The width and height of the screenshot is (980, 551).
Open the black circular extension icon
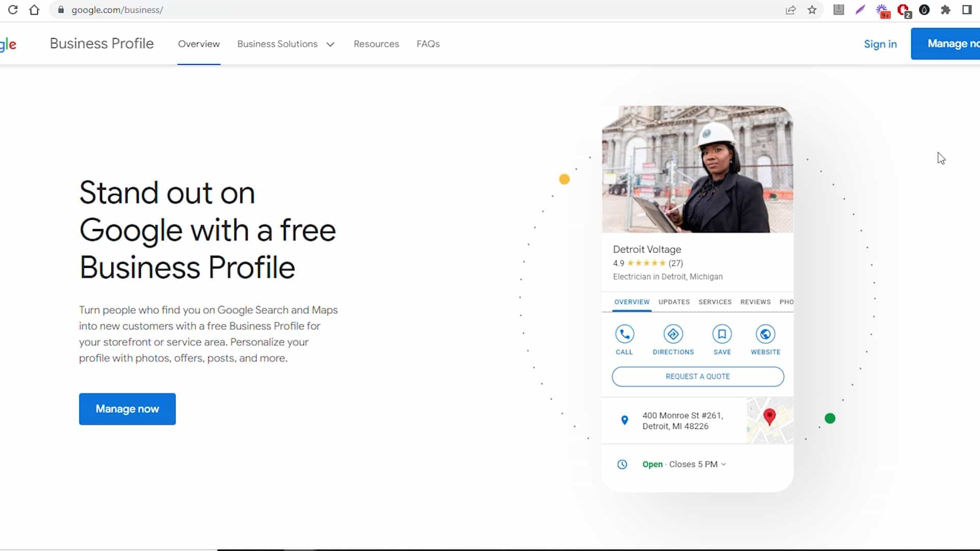click(x=924, y=10)
